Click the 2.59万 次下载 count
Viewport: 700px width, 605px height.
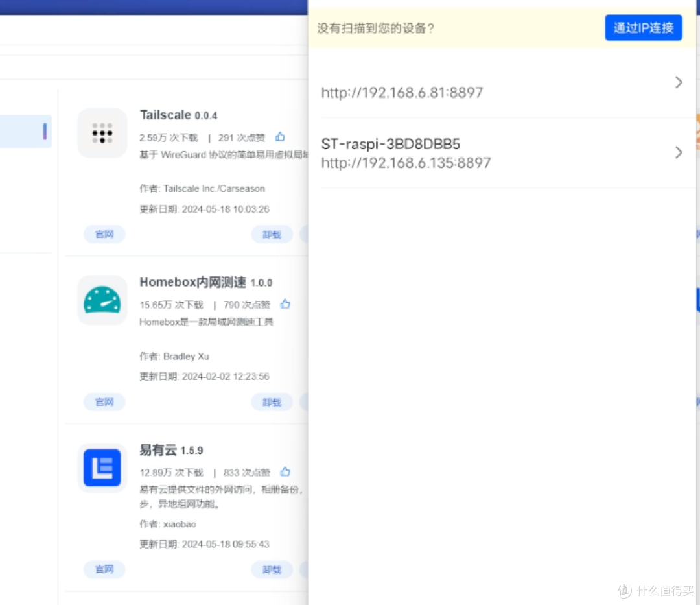pyautogui.click(x=169, y=137)
